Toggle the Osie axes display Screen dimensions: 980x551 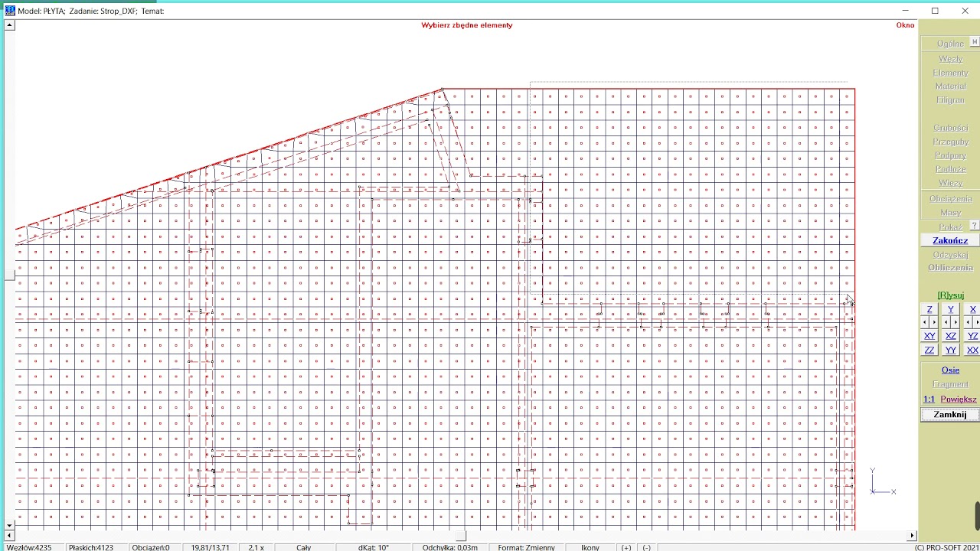point(950,370)
